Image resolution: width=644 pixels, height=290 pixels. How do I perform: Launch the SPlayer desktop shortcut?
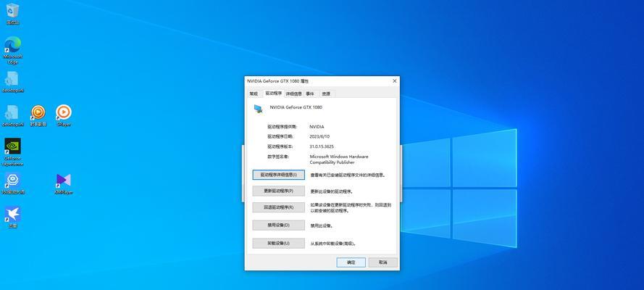pyautogui.click(x=64, y=115)
